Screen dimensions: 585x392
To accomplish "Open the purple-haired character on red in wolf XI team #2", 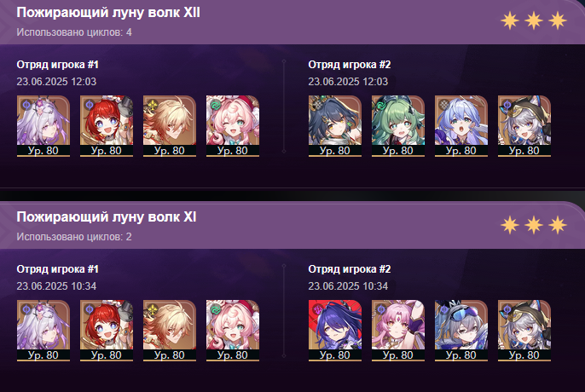I will coord(334,330).
